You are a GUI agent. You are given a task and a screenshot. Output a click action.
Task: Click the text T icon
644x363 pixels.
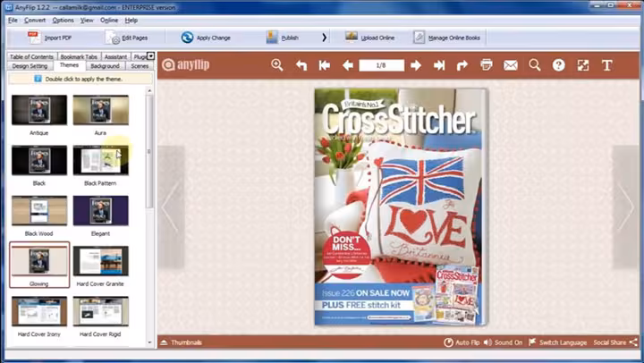pos(607,65)
